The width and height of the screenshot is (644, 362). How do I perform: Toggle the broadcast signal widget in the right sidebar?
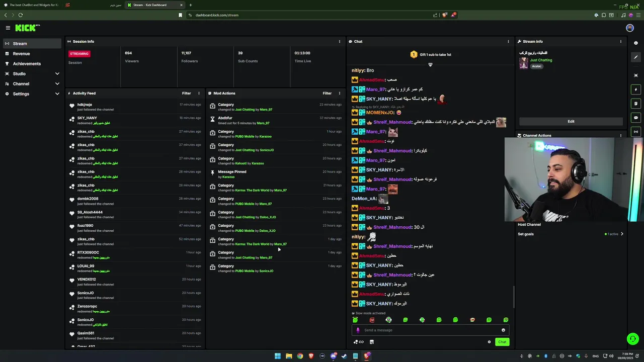pos(636,132)
